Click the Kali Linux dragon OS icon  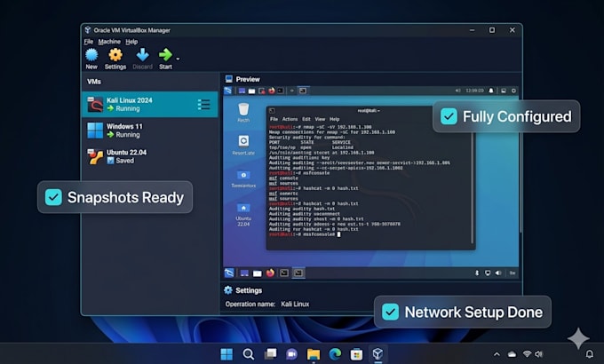coord(95,105)
